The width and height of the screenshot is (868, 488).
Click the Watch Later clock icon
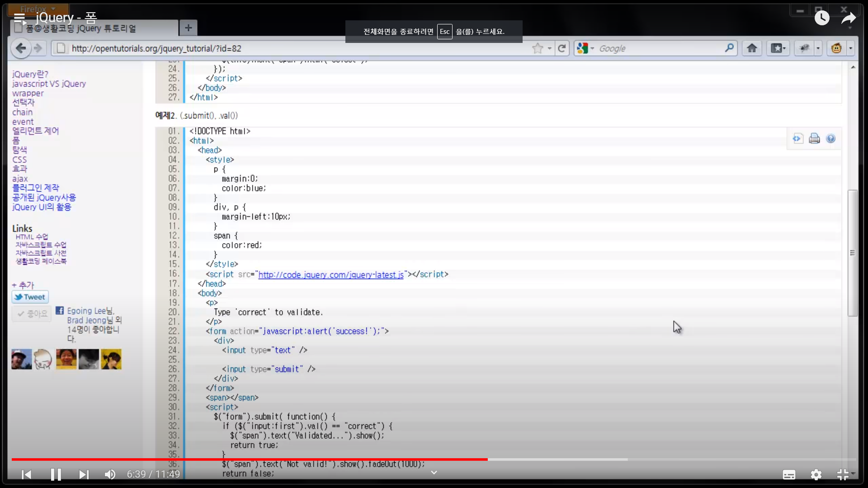[822, 18]
